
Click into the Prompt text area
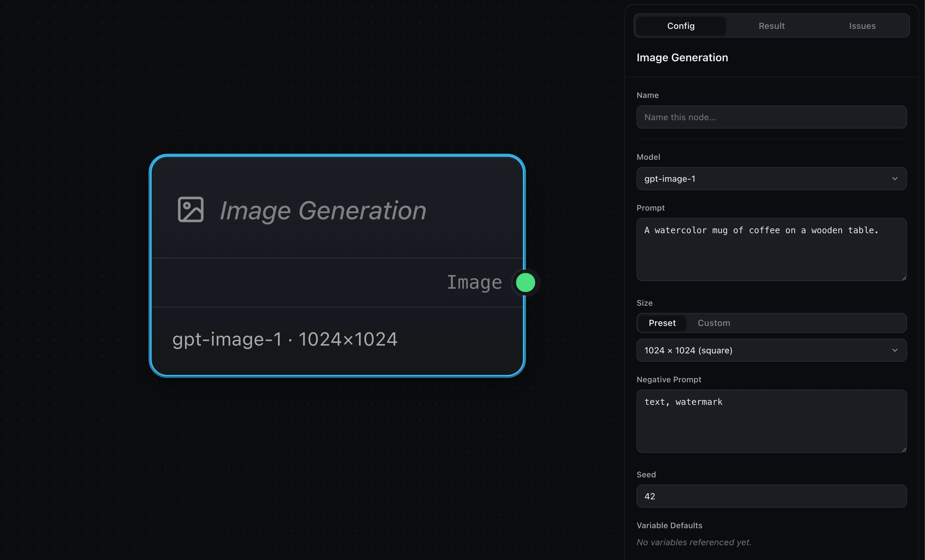click(772, 249)
